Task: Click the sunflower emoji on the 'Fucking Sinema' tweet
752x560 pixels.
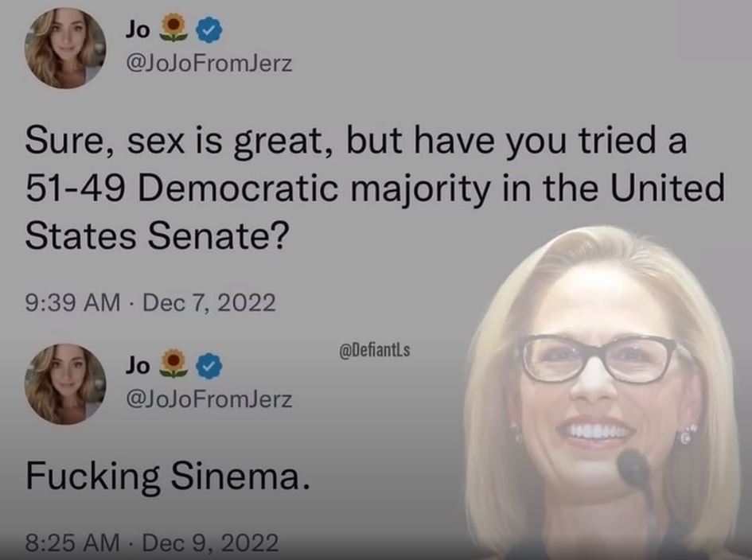Action: (x=173, y=364)
